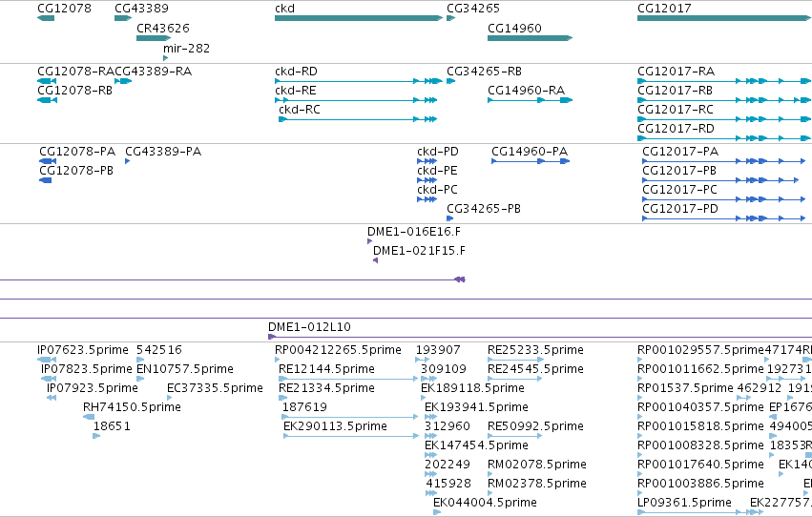Select the EK044004.5prime EST label
The width and height of the screenshot is (812, 517).
coord(485,503)
